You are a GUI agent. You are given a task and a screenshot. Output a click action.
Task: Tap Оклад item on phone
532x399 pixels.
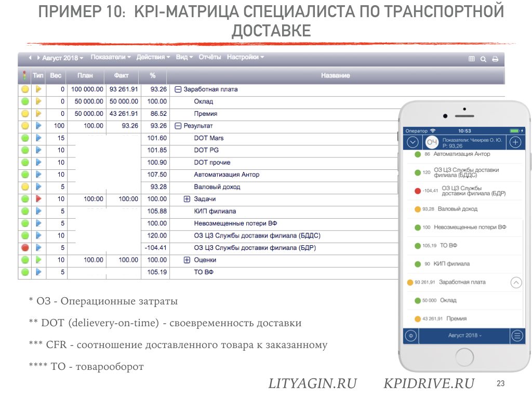click(448, 300)
